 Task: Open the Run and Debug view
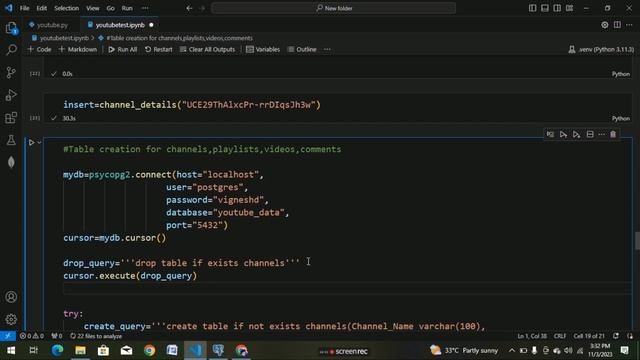[x=11, y=95]
